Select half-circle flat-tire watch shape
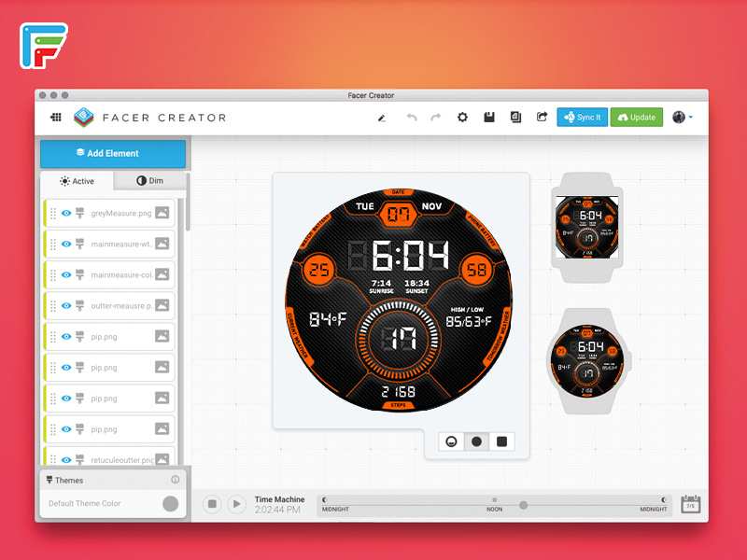The width and height of the screenshot is (747, 560). tap(451, 441)
